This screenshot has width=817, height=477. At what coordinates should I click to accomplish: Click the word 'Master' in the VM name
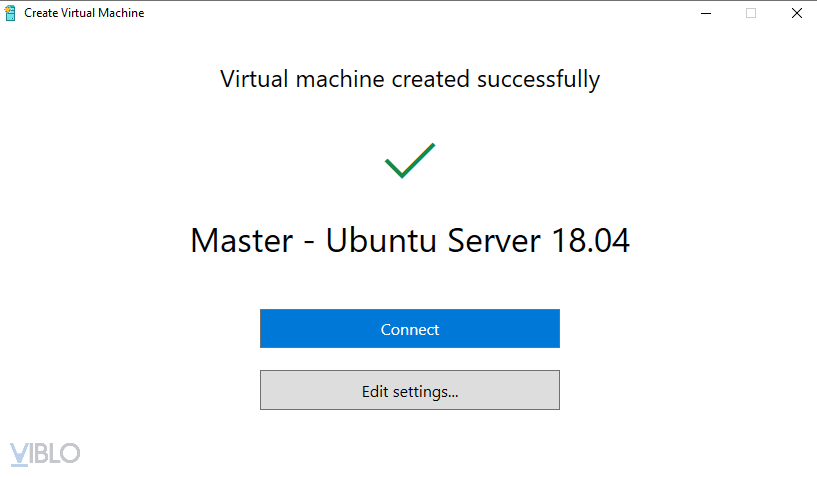click(241, 241)
